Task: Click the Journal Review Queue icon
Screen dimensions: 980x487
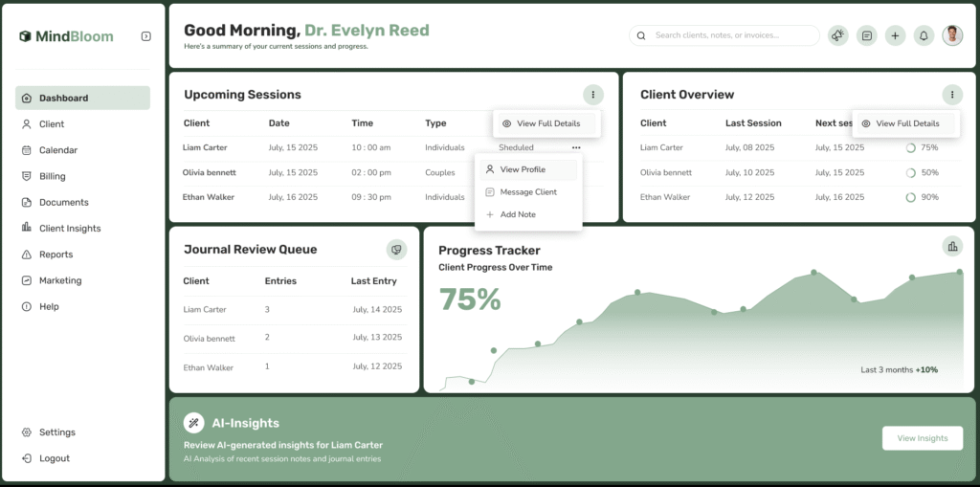Action: 396,250
